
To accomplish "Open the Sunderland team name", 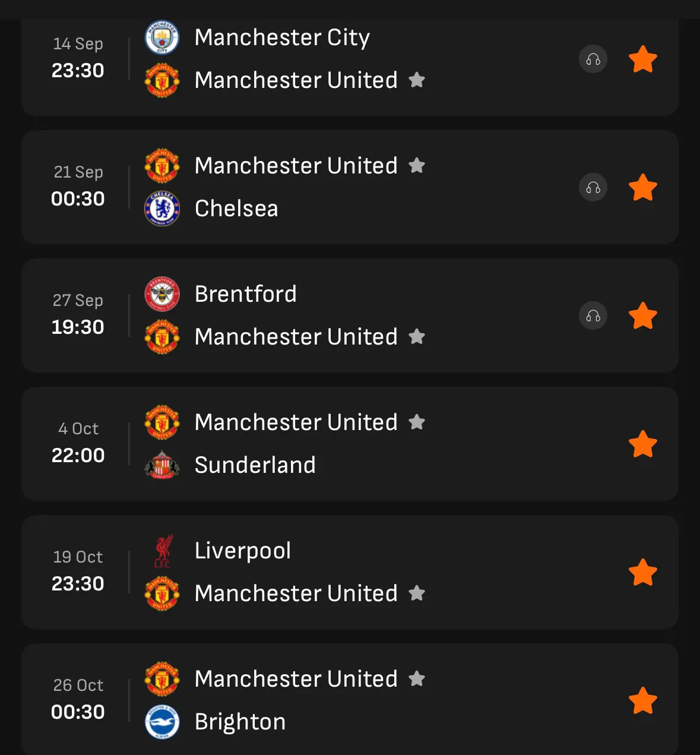I will pyautogui.click(x=255, y=465).
